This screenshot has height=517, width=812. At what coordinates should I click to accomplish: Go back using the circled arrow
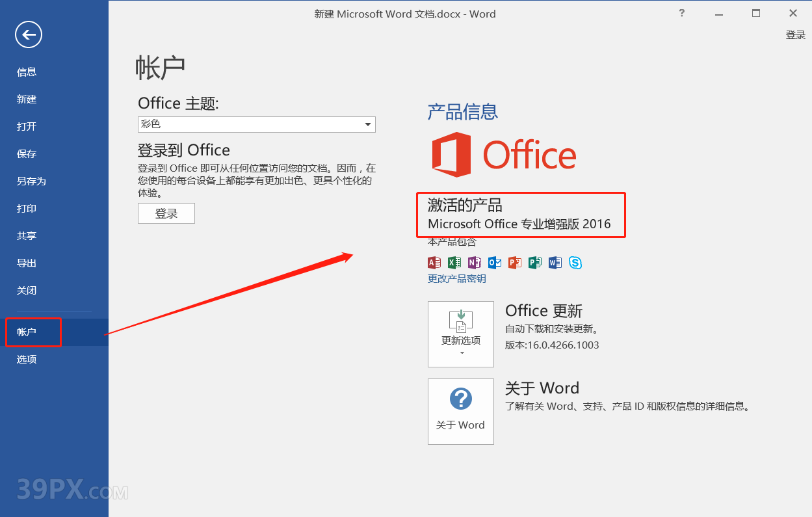click(29, 34)
